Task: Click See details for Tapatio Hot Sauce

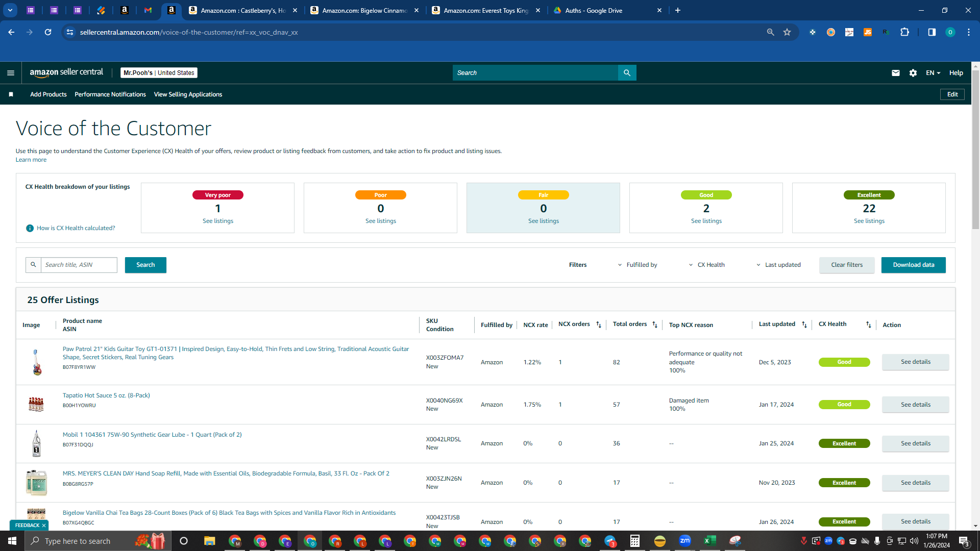Action: click(x=915, y=405)
